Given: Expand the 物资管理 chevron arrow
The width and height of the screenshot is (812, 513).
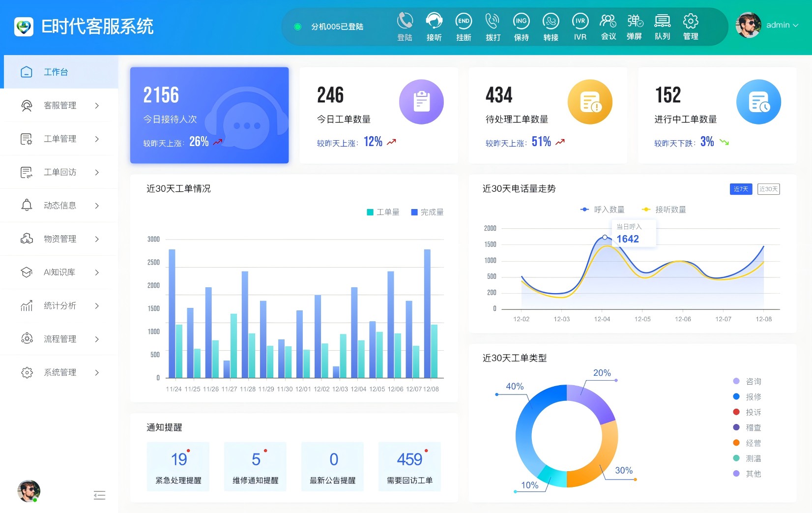Looking at the screenshot, I should [x=97, y=239].
